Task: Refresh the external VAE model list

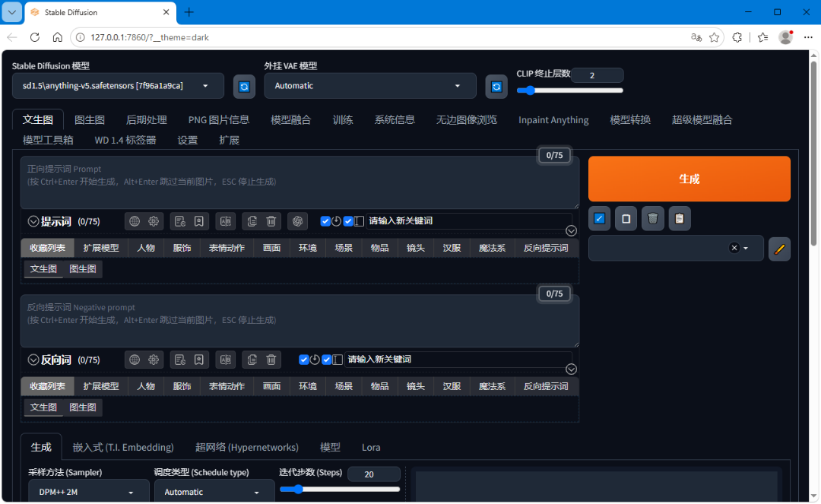Action: 496,87
